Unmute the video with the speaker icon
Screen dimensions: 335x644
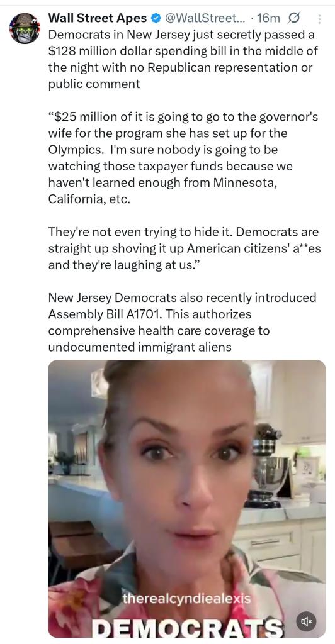coord(307,622)
